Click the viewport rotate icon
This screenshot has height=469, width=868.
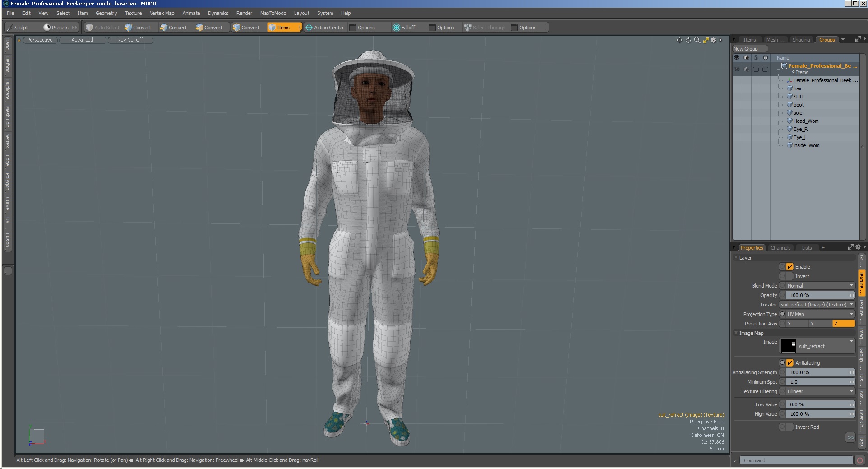point(688,40)
